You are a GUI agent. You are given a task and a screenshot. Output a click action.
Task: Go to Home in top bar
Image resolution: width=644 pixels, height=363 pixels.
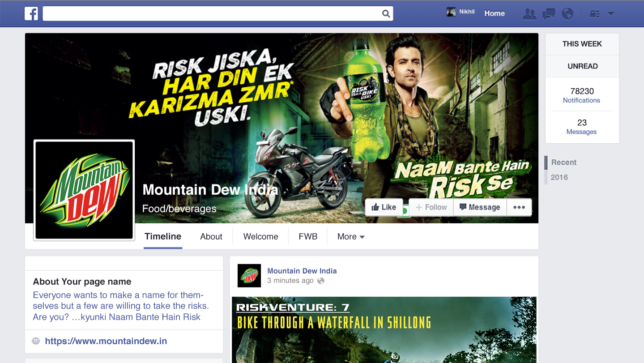coord(495,13)
